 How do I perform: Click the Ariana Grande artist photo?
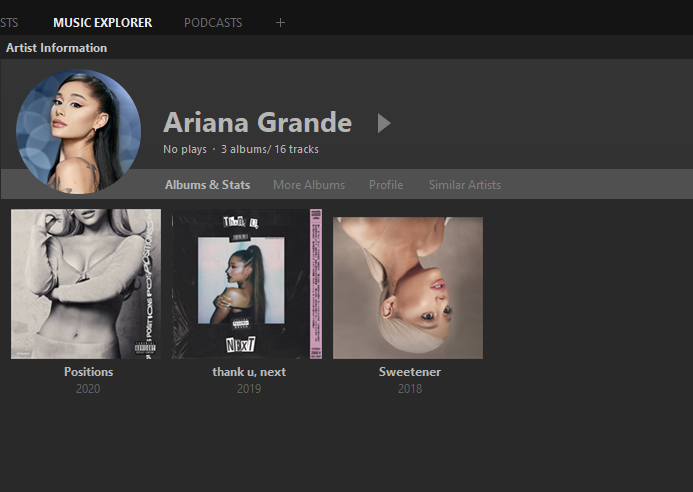pos(79,131)
